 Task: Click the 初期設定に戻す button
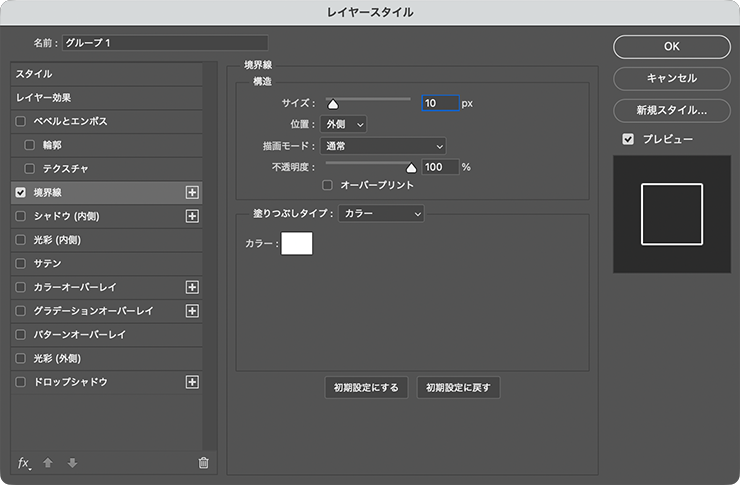(458, 388)
